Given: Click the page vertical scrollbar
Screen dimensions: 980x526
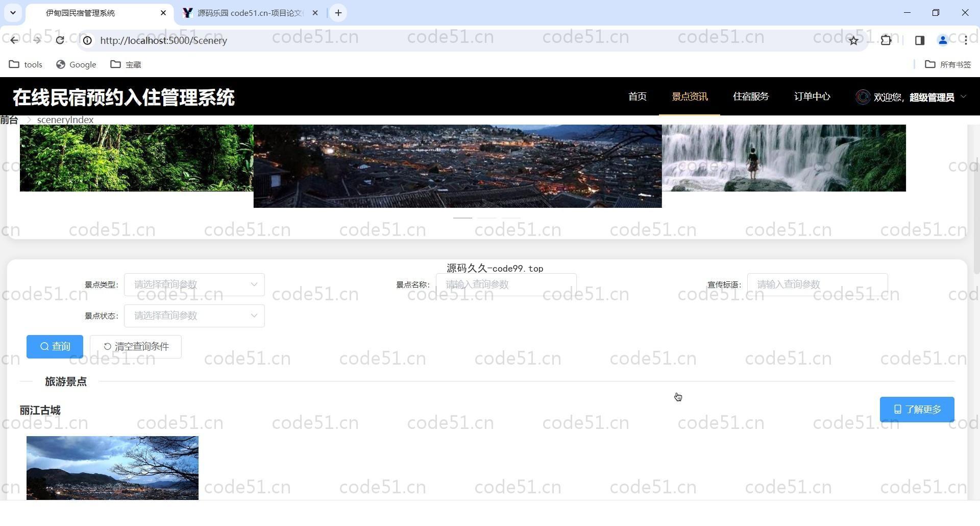Looking at the screenshot, I should pos(976,199).
